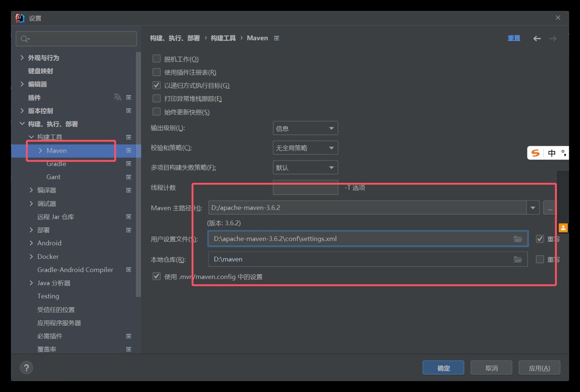Select Gant under 构建工具
580x392 pixels.
(x=53, y=177)
